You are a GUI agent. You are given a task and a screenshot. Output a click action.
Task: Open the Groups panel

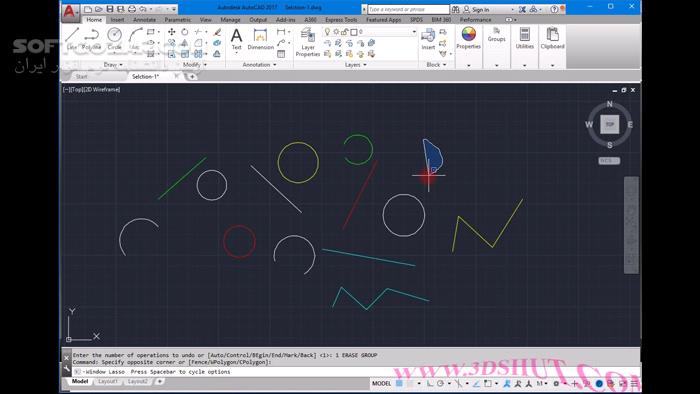[x=496, y=35]
